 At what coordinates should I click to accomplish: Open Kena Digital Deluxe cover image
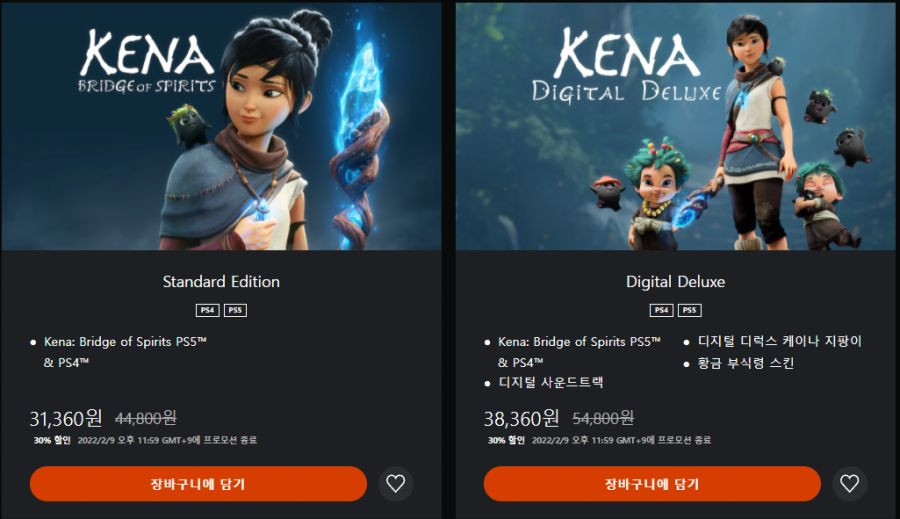tap(676, 126)
